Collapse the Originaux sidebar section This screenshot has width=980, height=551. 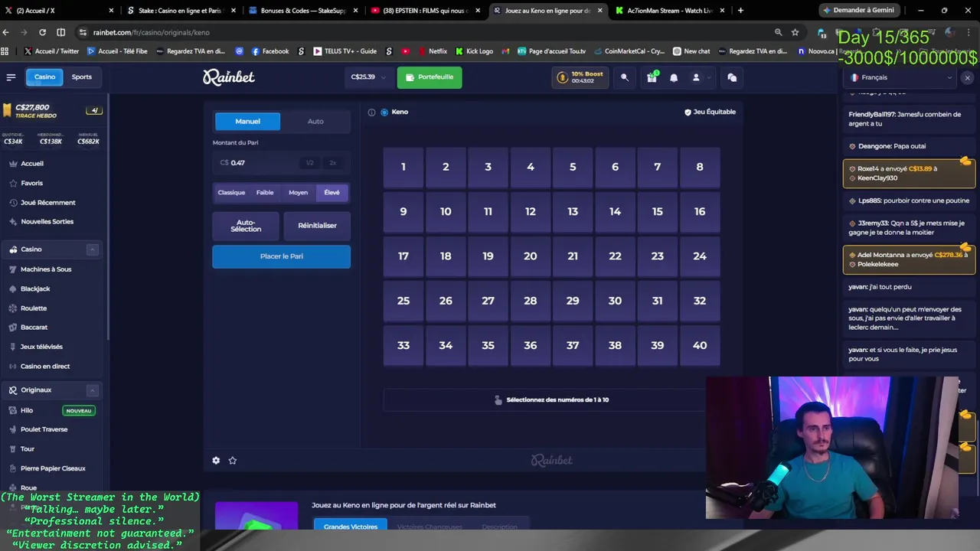(92, 390)
